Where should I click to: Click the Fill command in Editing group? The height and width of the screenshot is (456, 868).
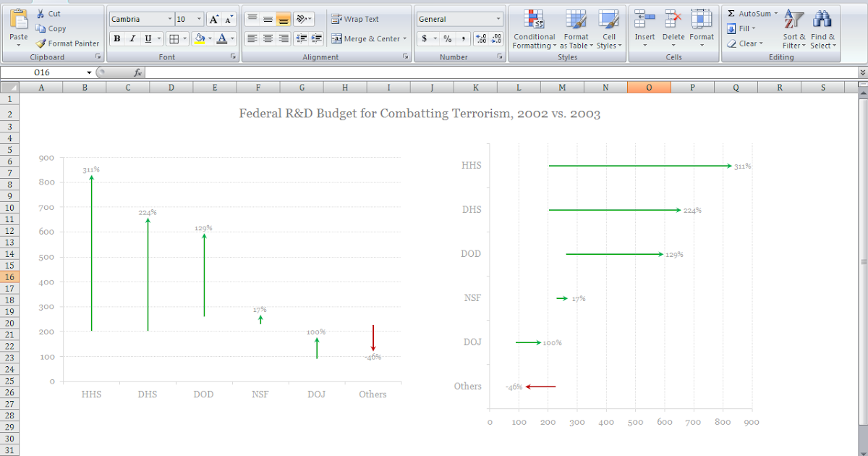point(744,28)
